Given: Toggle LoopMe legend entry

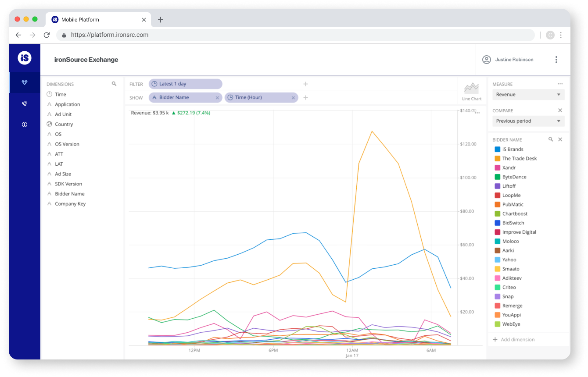Looking at the screenshot, I should (x=507, y=196).
